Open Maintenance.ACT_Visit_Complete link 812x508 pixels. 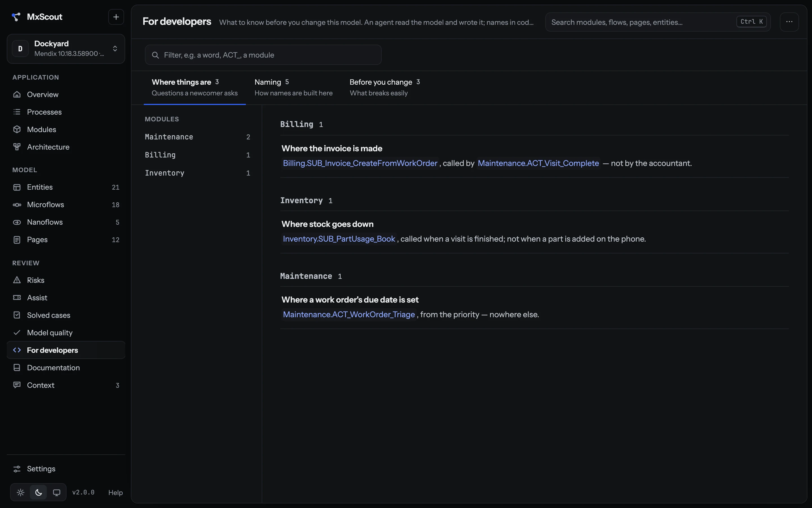coord(538,163)
